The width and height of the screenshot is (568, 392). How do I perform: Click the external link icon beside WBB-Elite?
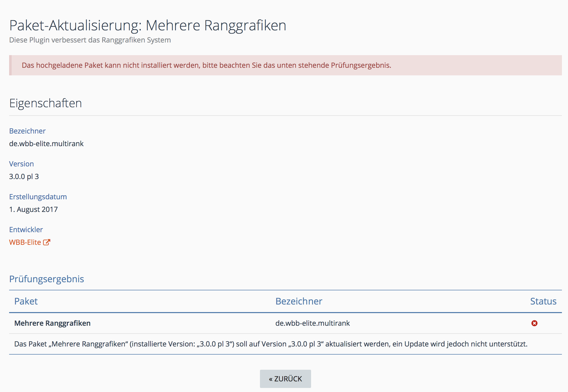click(x=47, y=242)
